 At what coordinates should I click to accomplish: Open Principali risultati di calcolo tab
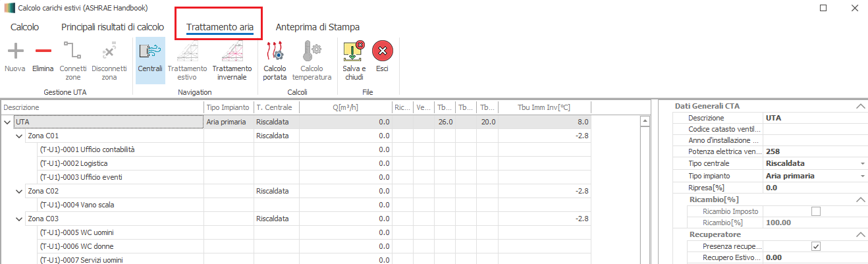pos(113,27)
